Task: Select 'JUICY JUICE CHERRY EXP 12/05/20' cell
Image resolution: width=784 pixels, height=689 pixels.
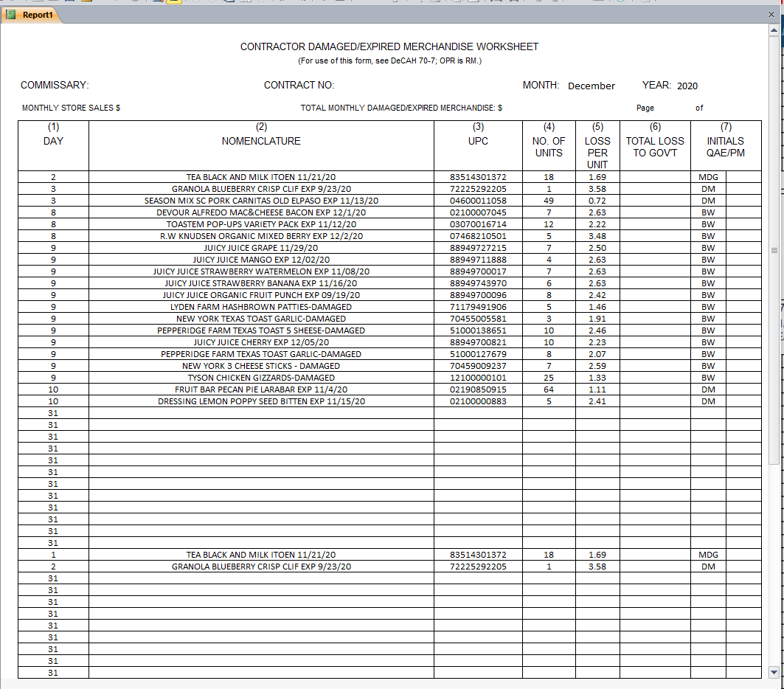Action: 261,342
